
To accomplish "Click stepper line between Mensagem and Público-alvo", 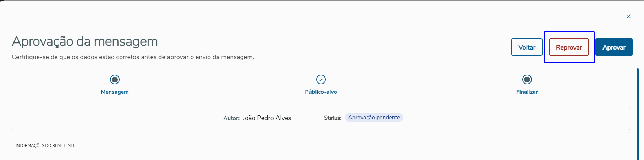I will [218, 80].
